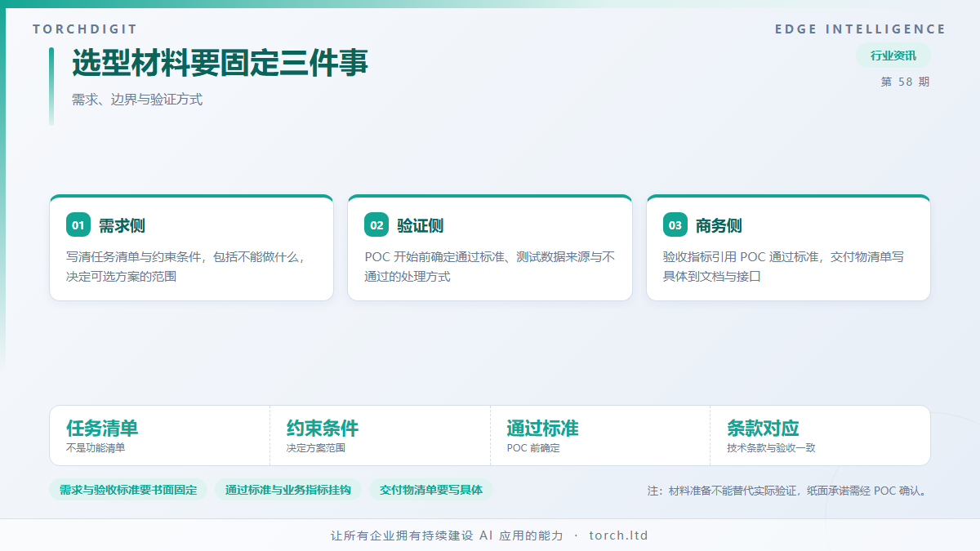Click the 商务侧 description about 验收指标
Viewport: 980px width, 551px height.
click(x=783, y=266)
